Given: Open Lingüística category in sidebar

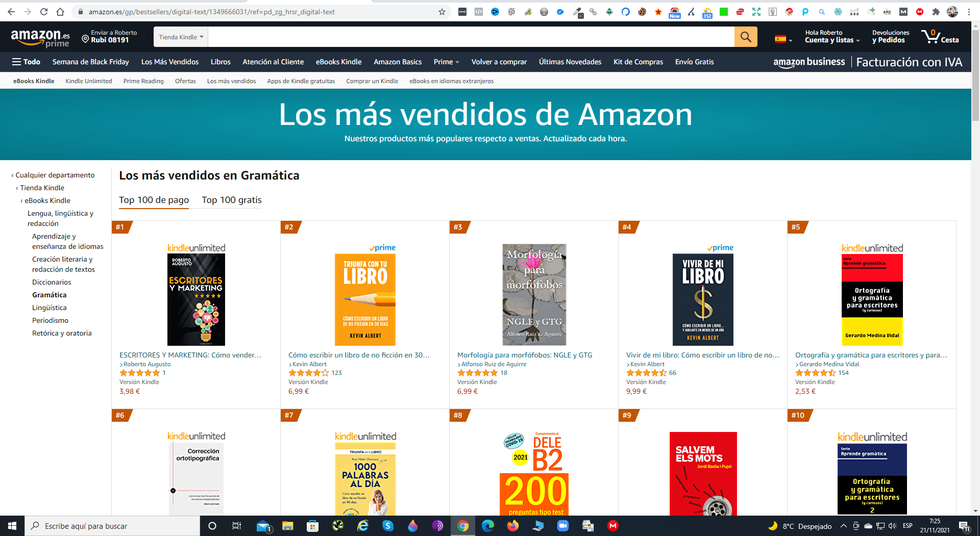Looking at the screenshot, I should click(x=50, y=308).
